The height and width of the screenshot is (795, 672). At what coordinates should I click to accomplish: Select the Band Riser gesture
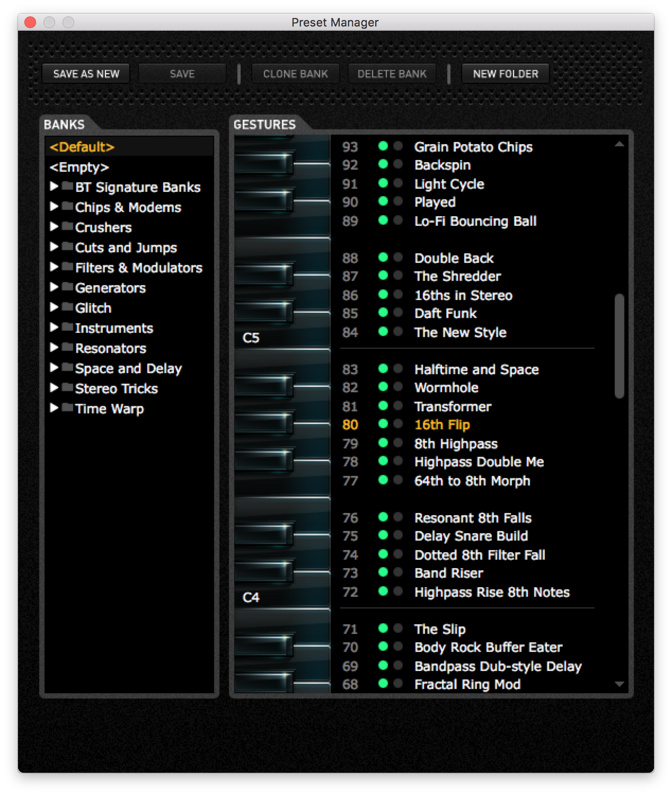point(448,573)
